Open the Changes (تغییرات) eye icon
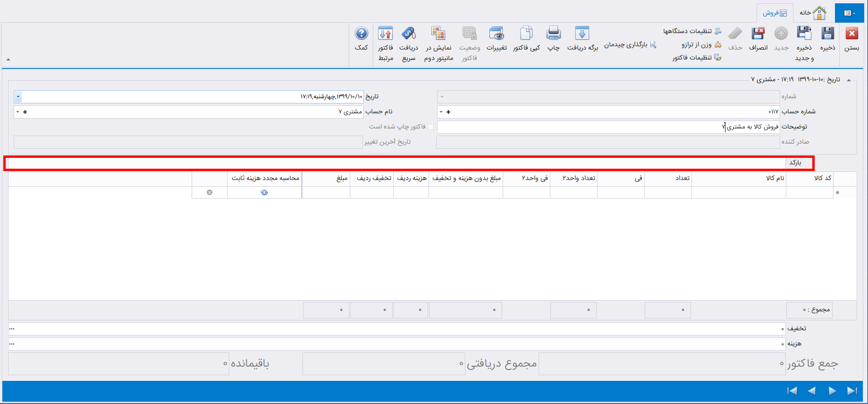 [497, 34]
